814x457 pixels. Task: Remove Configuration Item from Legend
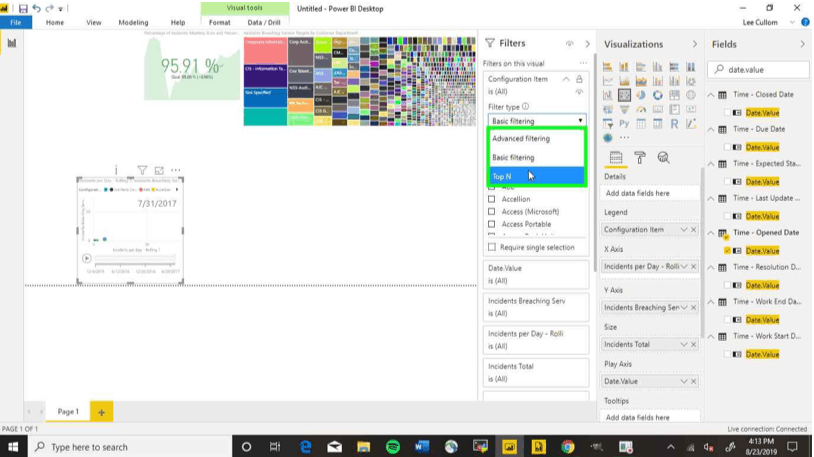[694, 230]
